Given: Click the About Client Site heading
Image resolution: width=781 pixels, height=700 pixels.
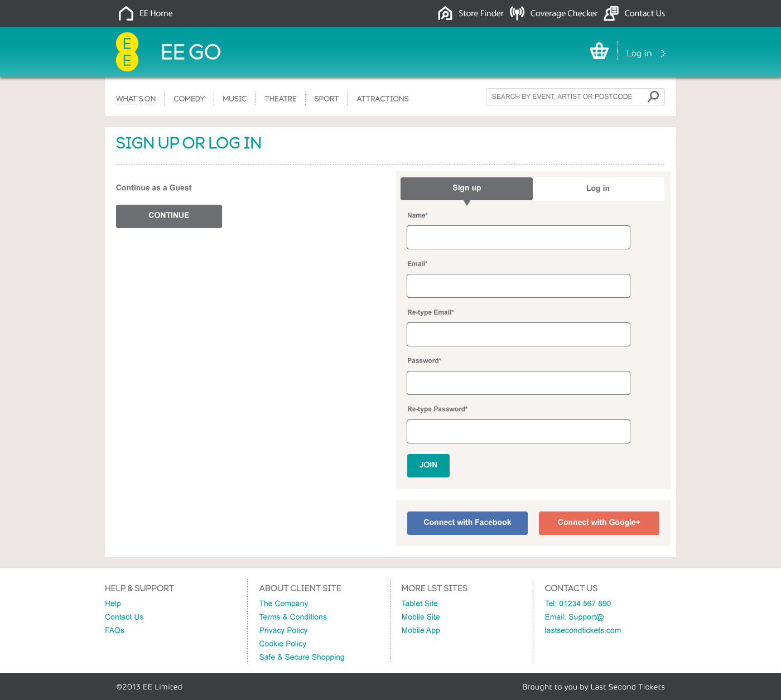Looking at the screenshot, I should pos(300,588).
